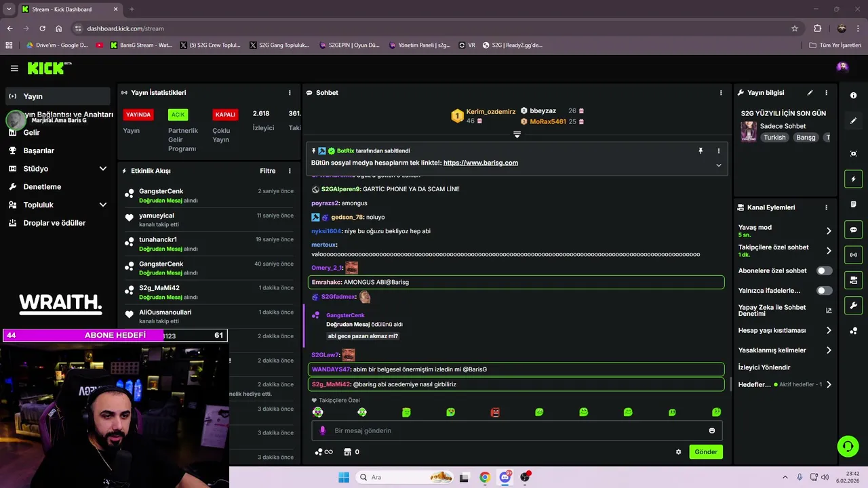Open the user avatar at top right
This screenshot has width=868, height=488.
842,66
